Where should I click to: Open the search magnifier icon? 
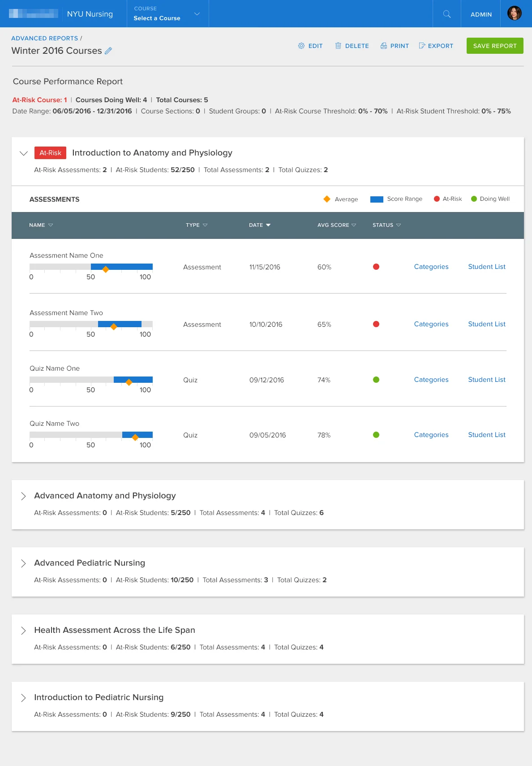pyautogui.click(x=446, y=14)
